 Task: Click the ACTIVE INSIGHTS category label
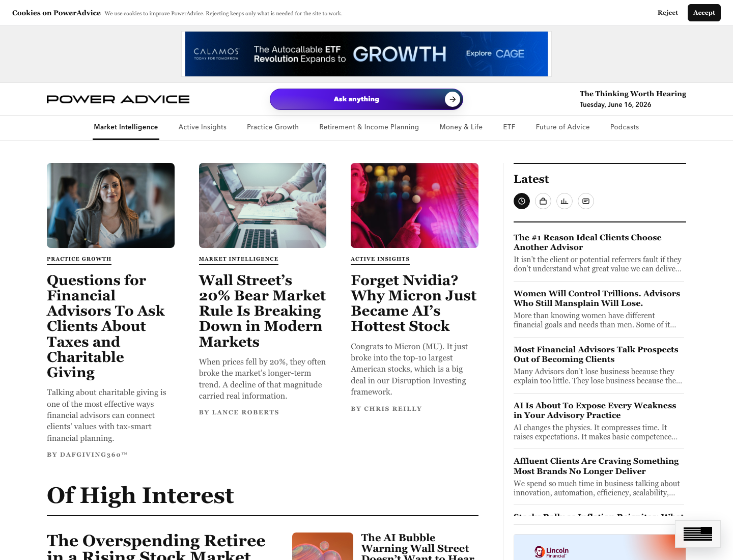(x=380, y=259)
